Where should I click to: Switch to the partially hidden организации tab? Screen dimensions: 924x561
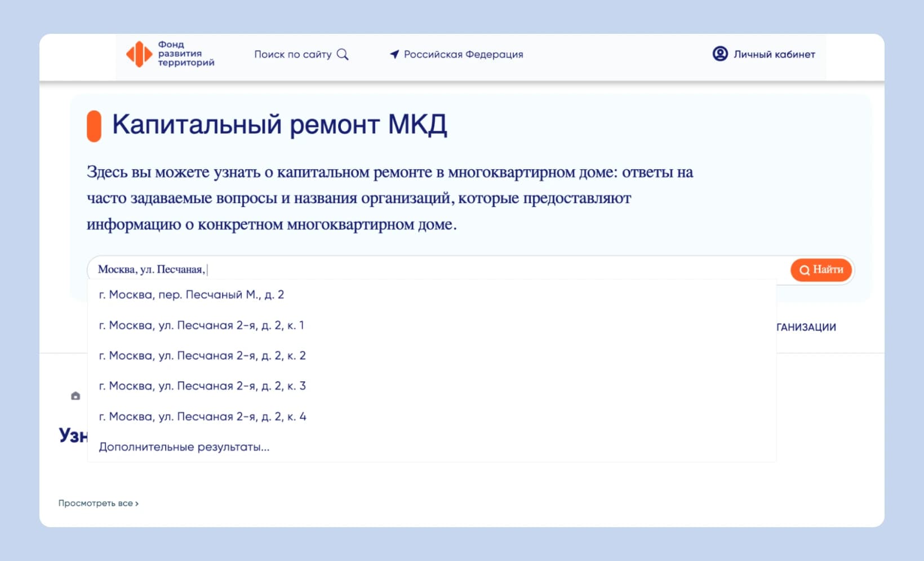click(806, 327)
